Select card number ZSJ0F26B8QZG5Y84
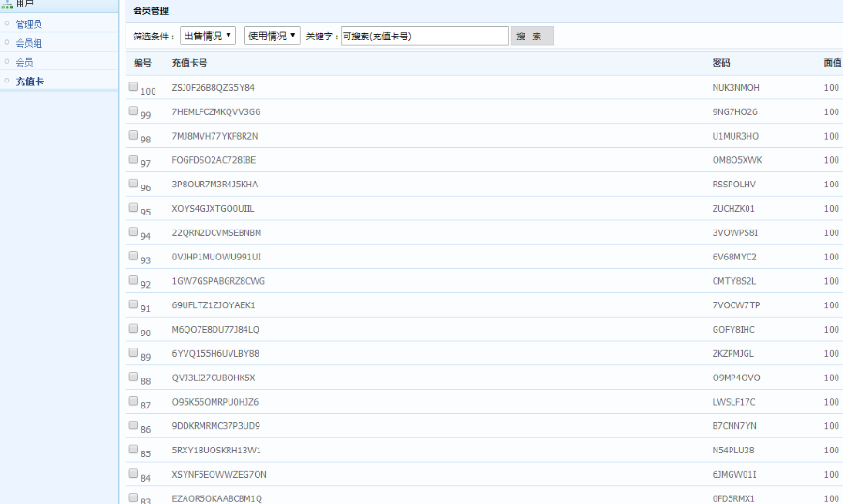843x504 pixels. coord(214,88)
